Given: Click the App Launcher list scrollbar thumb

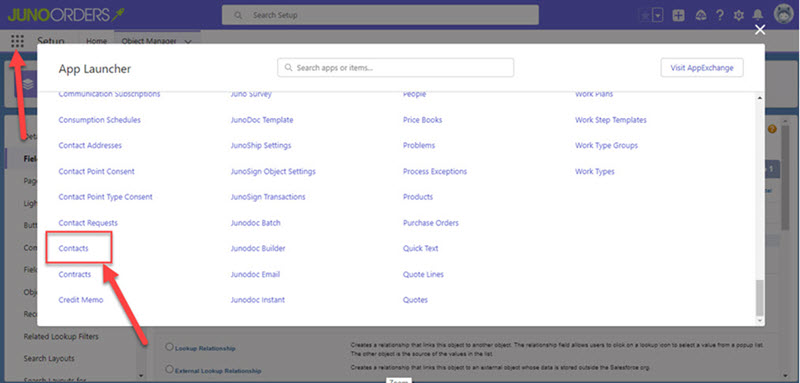Looking at the screenshot, I should coord(760,297).
